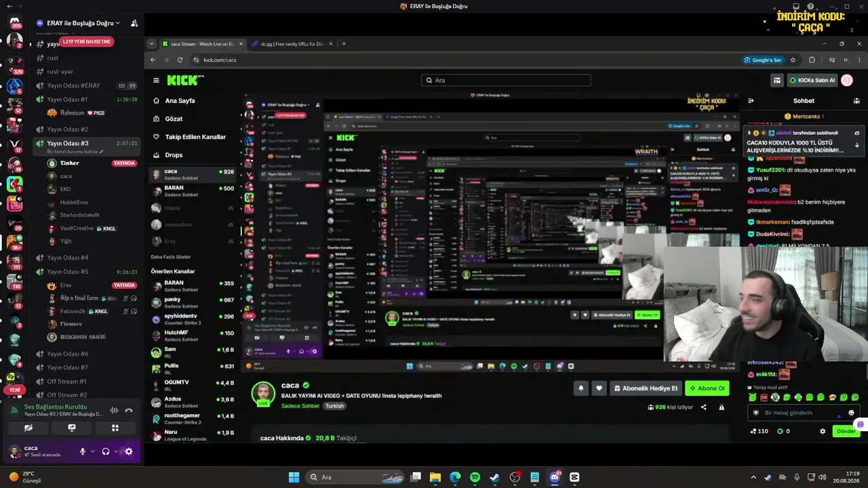Click Abone Ol subscribe button

[x=707, y=388]
